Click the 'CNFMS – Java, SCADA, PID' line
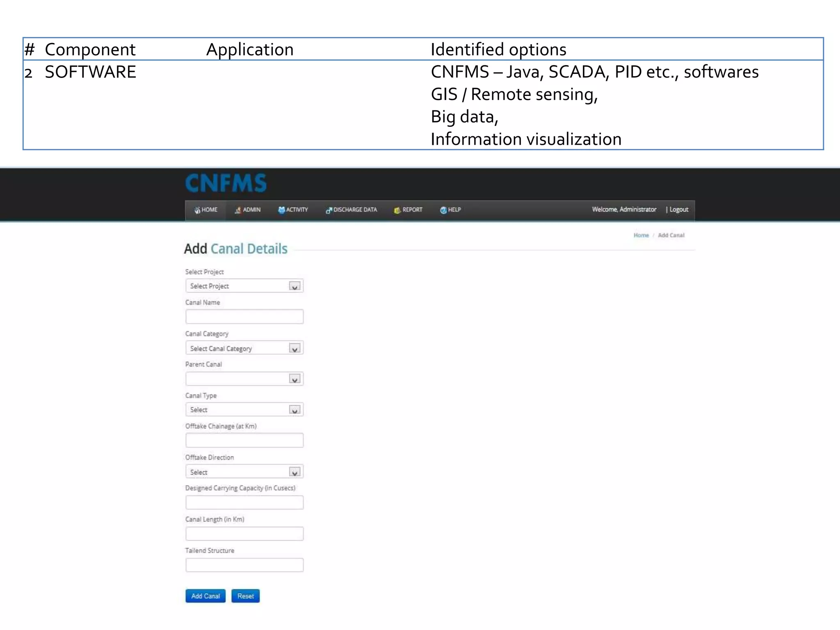Screen dimensions: 840x630 click(x=595, y=72)
